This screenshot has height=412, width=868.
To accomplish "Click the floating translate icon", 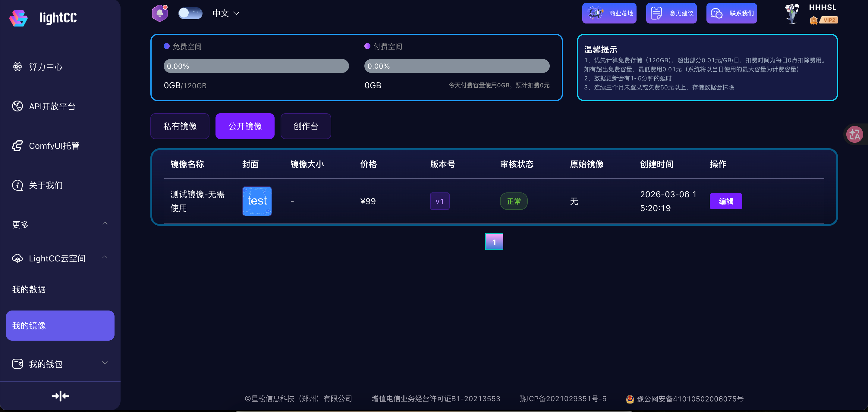I will (x=854, y=135).
